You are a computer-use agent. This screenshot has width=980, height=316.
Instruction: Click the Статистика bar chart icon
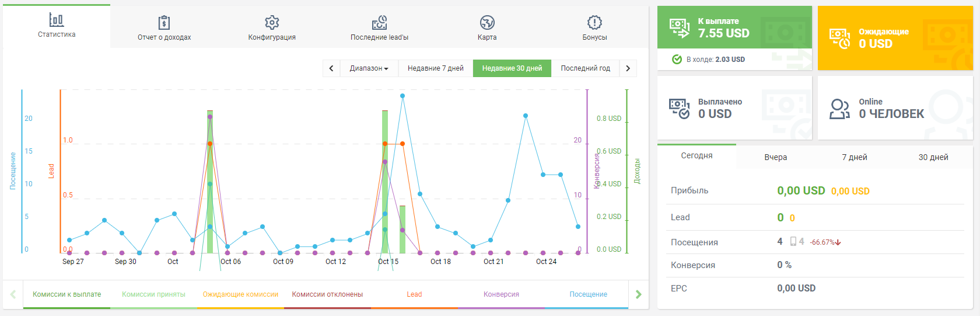click(x=56, y=20)
